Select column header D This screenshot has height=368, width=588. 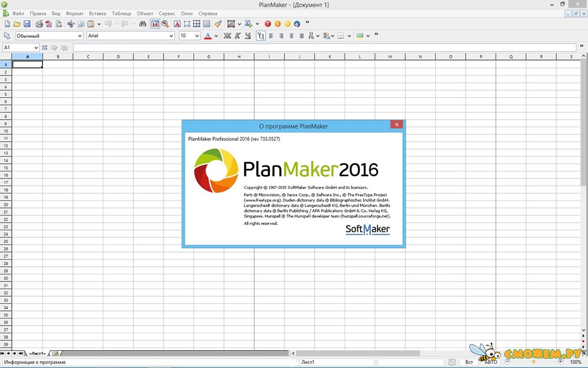coord(118,57)
